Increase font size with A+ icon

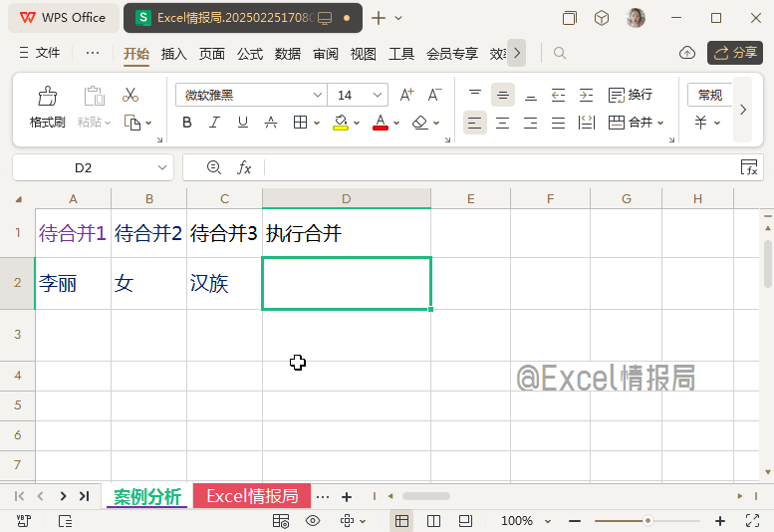[406, 96]
